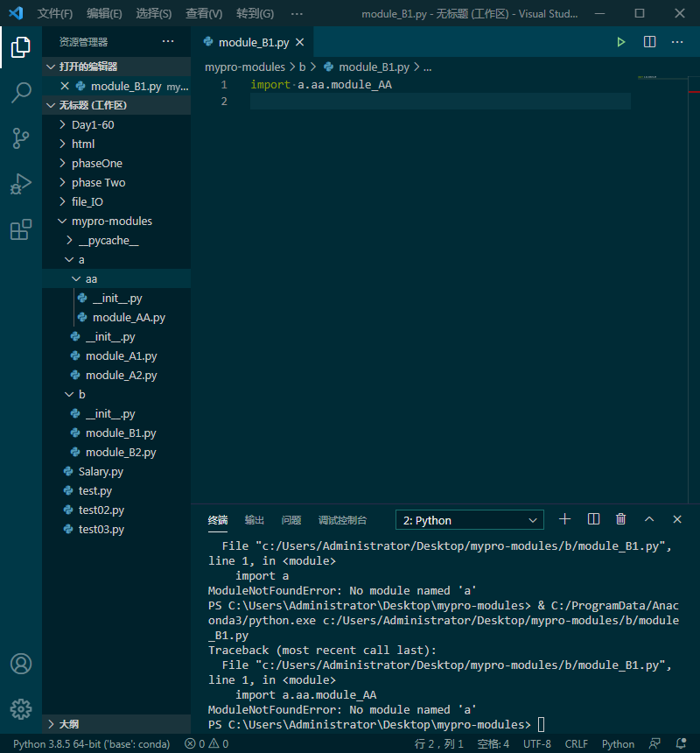Open module_B2.py in the file tree
Screen dimensions: 700x753
(116, 452)
